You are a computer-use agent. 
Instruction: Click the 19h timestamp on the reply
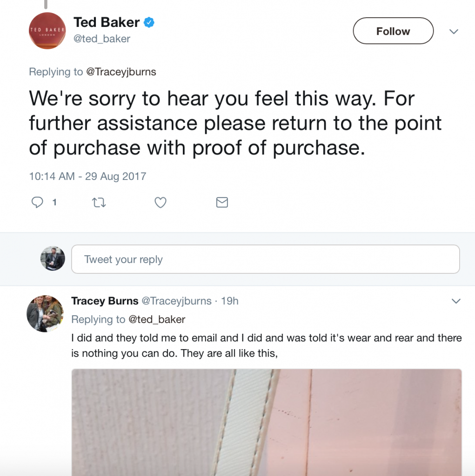[230, 301]
